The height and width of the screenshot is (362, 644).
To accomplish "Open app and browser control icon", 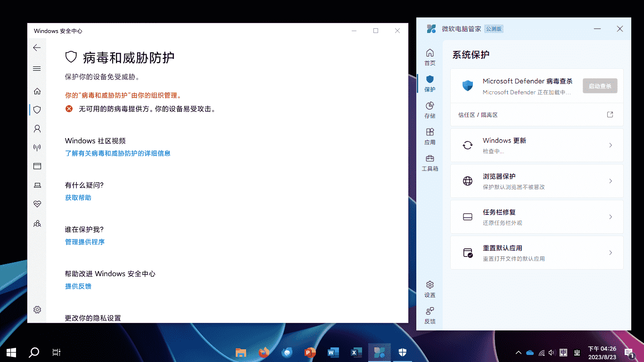I will 37,166.
